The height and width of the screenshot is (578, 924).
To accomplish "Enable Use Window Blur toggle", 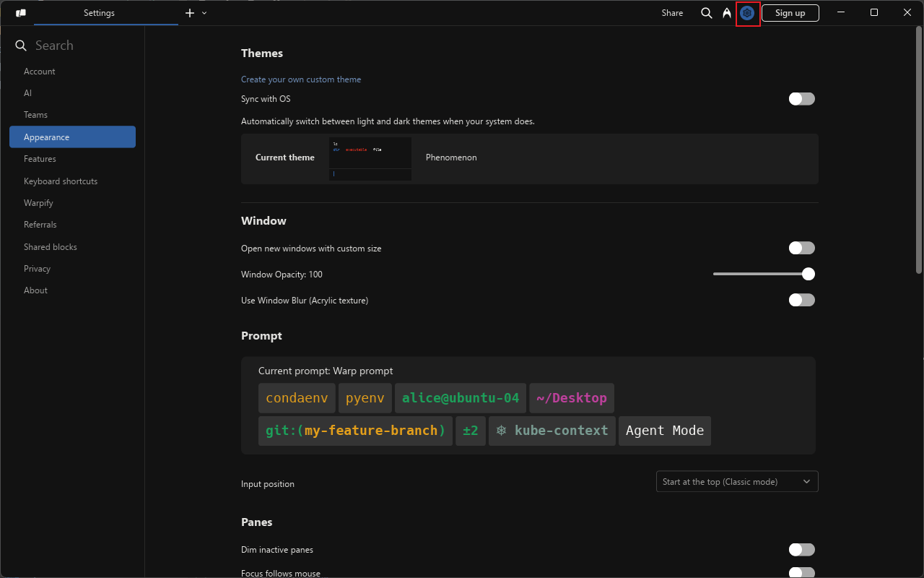I will [801, 300].
